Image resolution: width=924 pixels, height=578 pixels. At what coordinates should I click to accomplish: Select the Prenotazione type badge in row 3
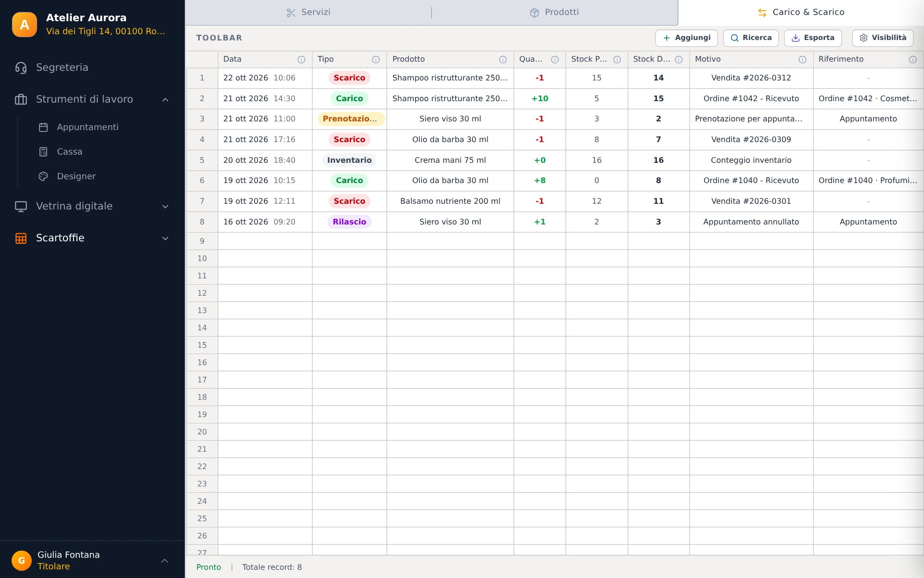pyautogui.click(x=350, y=119)
